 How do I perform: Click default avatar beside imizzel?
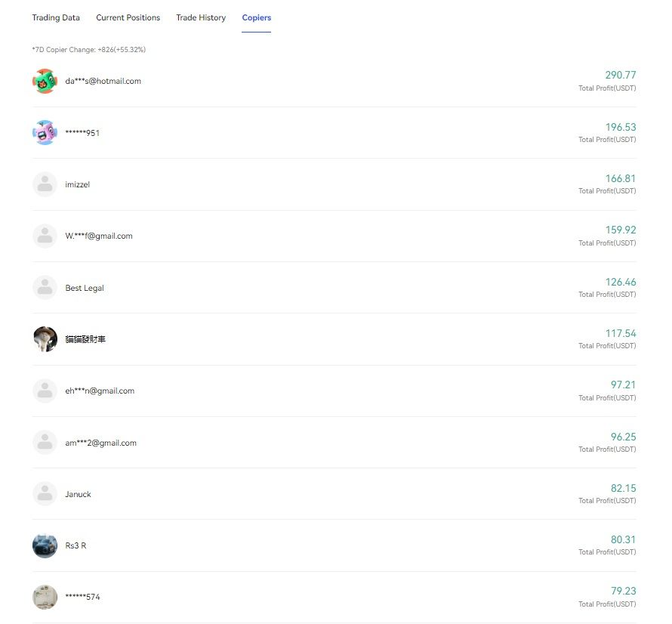click(45, 184)
